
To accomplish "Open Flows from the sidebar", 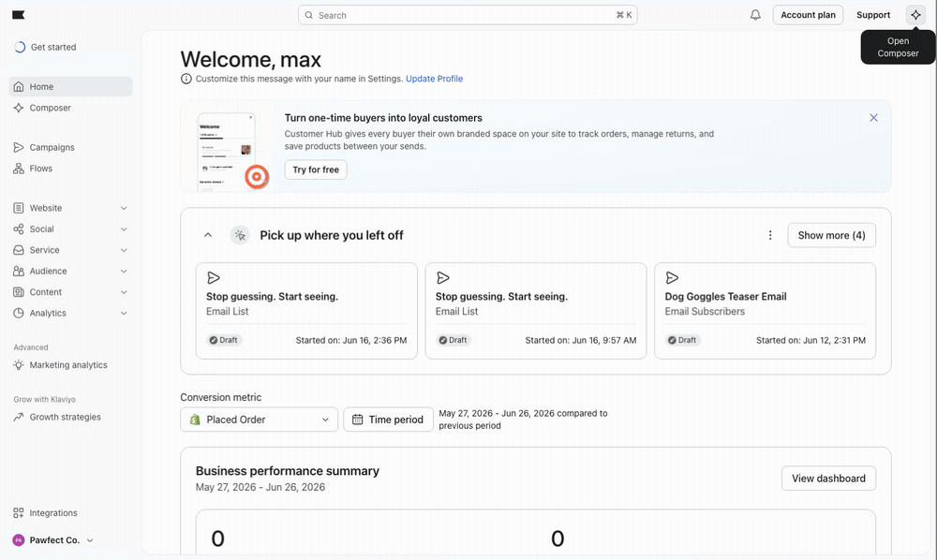I will click(x=70, y=169).
